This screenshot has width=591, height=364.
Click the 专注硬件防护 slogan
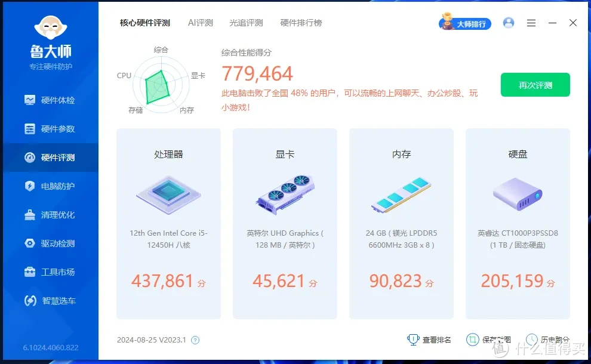click(x=51, y=67)
